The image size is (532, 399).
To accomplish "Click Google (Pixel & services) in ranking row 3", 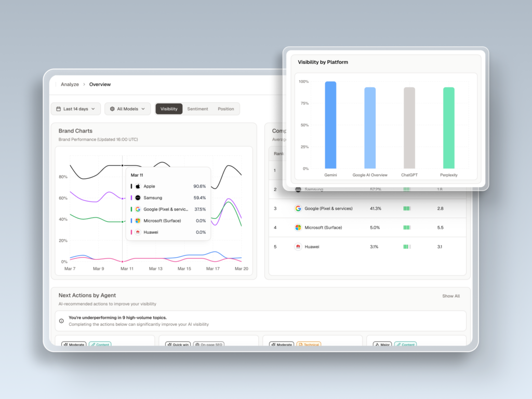I will click(328, 208).
